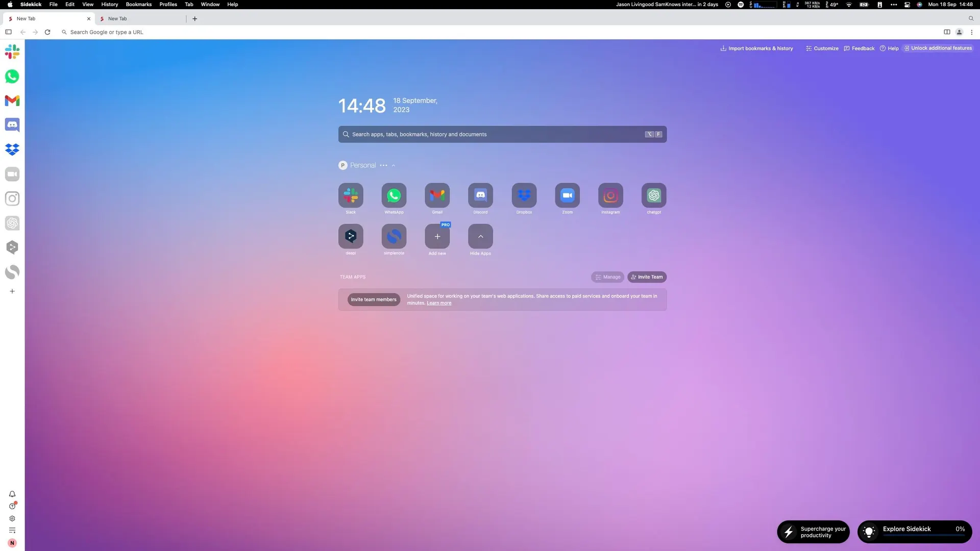
Task: Launch chatgpt from the Personal apps grid
Action: [653, 195]
